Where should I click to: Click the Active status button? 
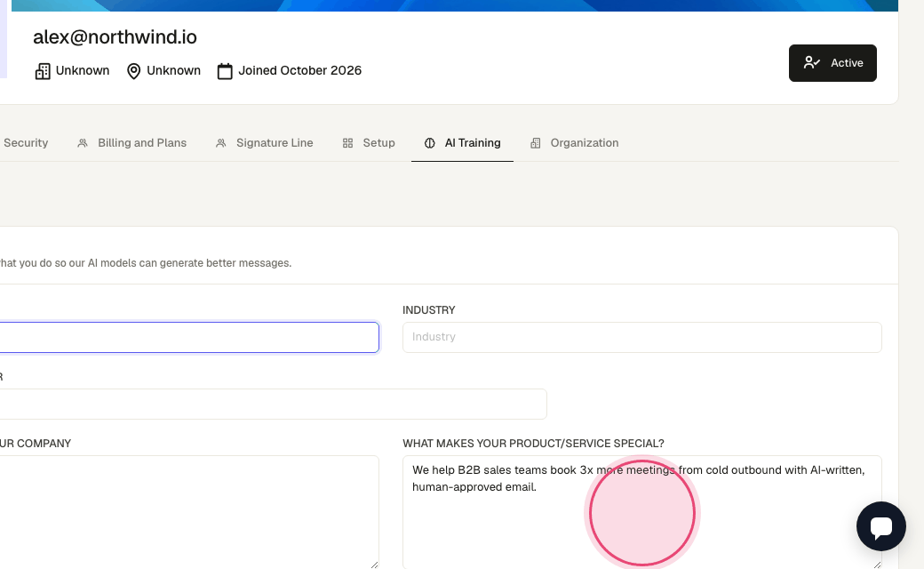click(832, 63)
